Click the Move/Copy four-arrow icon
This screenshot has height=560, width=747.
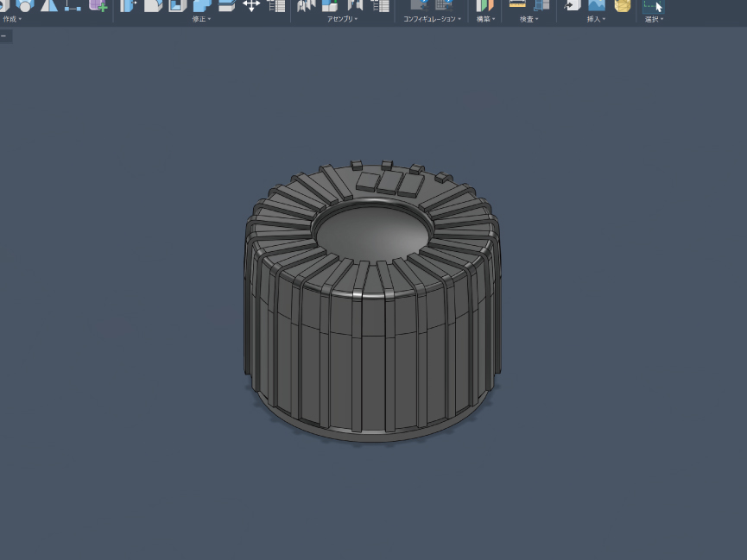pos(251,5)
